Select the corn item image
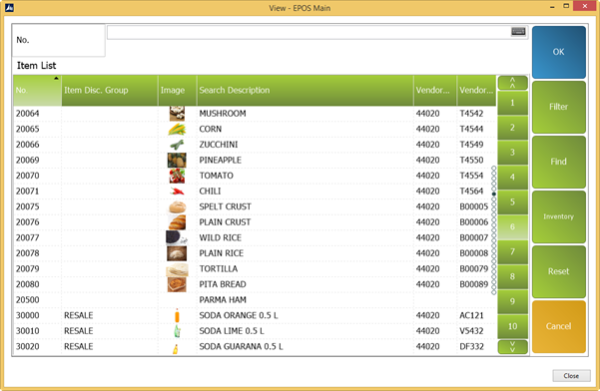The height and width of the screenshot is (391, 600). click(x=177, y=129)
